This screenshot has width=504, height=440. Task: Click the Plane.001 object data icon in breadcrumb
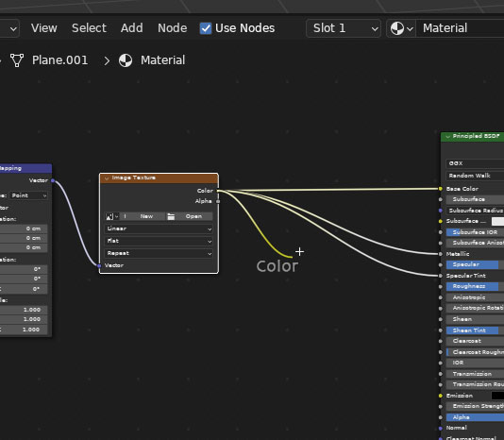[17, 60]
